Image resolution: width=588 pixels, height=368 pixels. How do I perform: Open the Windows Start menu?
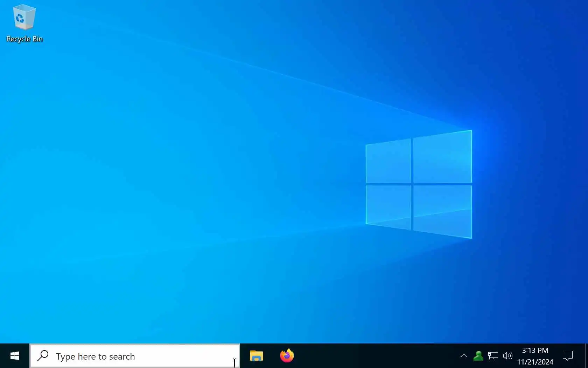[15, 356]
